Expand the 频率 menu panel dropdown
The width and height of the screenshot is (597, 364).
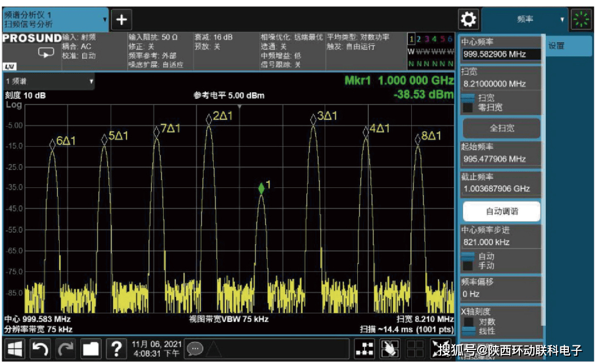(562, 20)
